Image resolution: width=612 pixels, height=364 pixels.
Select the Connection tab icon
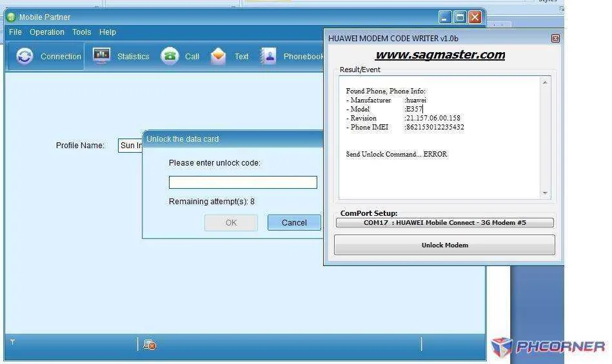25,56
